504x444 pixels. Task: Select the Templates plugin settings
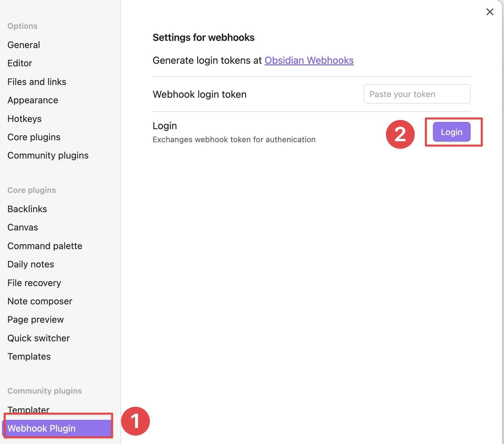pyautogui.click(x=29, y=356)
